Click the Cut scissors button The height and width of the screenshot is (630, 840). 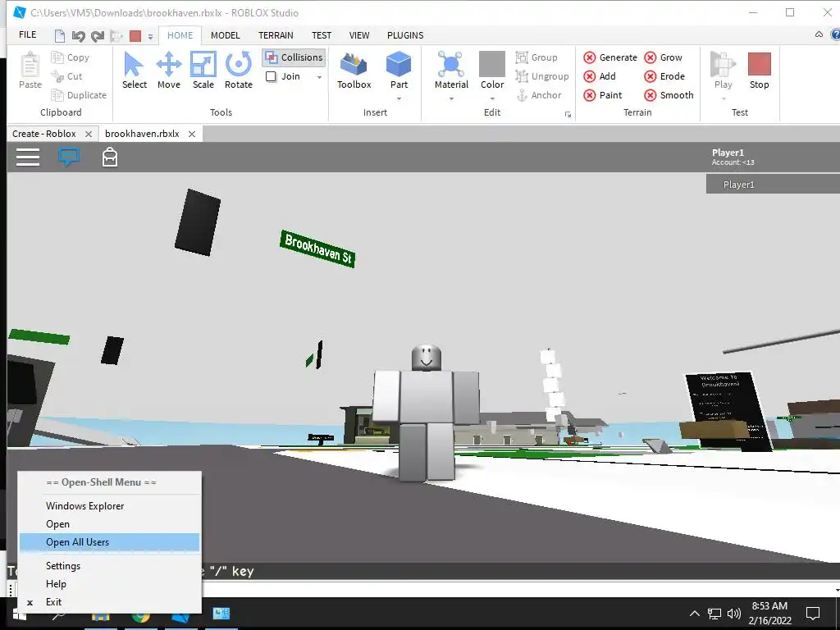pyautogui.click(x=67, y=76)
